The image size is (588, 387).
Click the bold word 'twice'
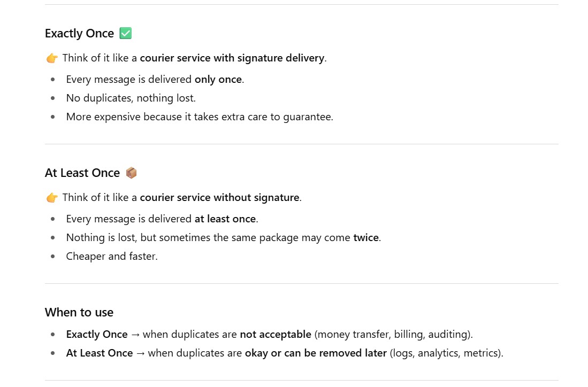coord(366,238)
